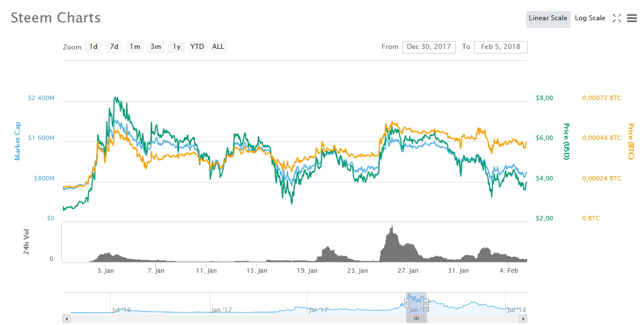This screenshot has height=325, width=644.
Task: Click the 27. Jan date label
Action: [x=408, y=270]
